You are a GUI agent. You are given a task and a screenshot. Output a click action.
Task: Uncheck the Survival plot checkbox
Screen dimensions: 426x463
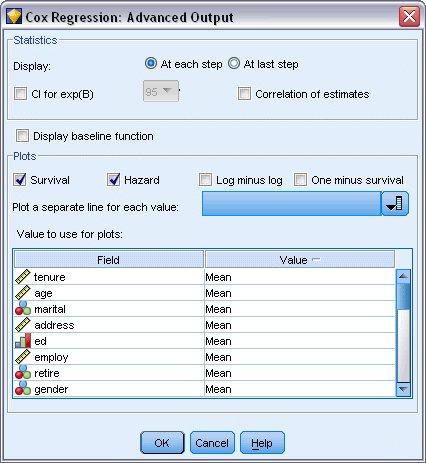(x=20, y=180)
